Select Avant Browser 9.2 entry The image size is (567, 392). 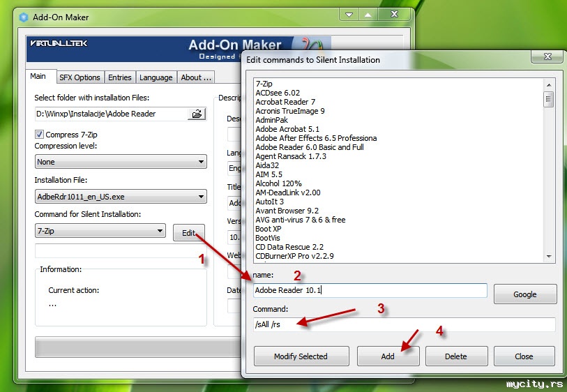287,211
